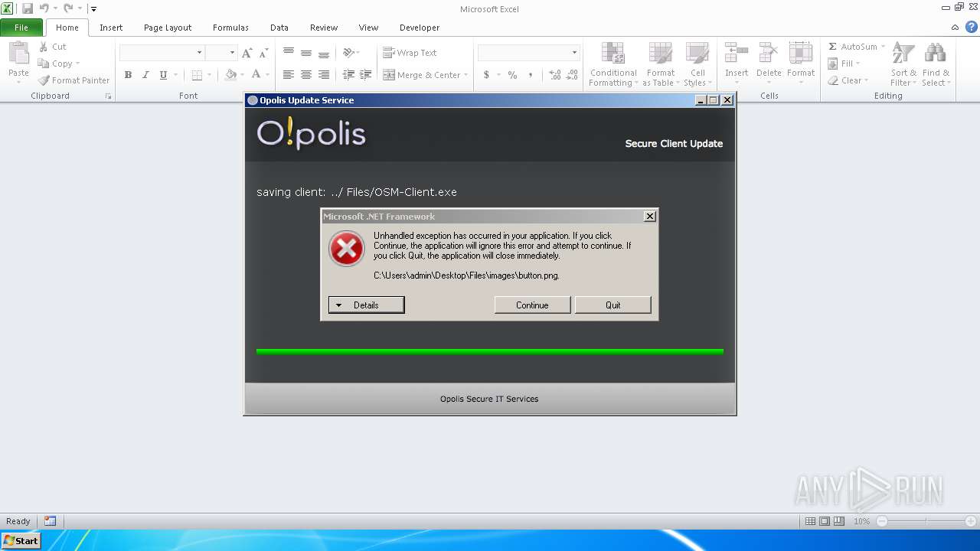This screenshot has width=980, height=551.
Task: Select the Format Painter brush
Action: tap(44, 80)
